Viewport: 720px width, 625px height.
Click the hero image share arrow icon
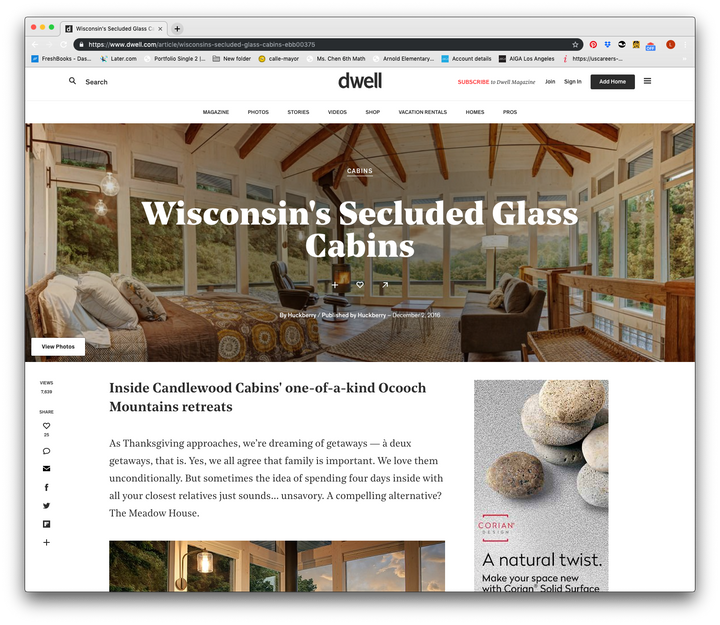[x=385, y=285]
